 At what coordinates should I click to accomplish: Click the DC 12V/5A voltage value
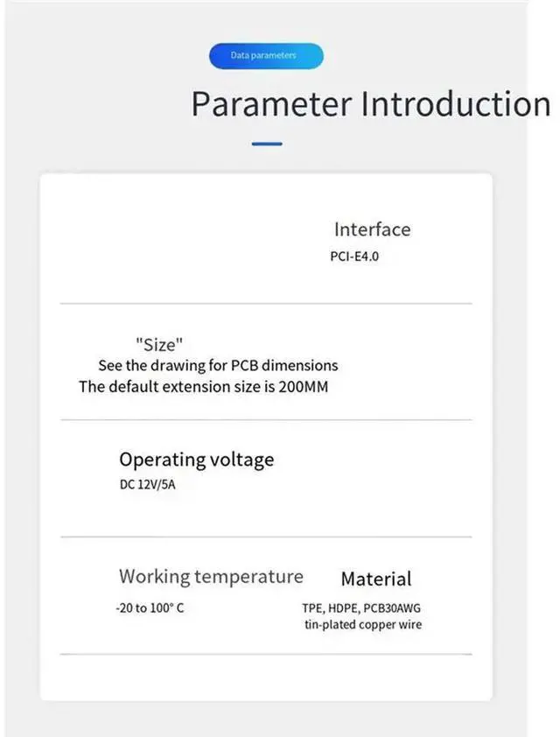tap(148, 485)
